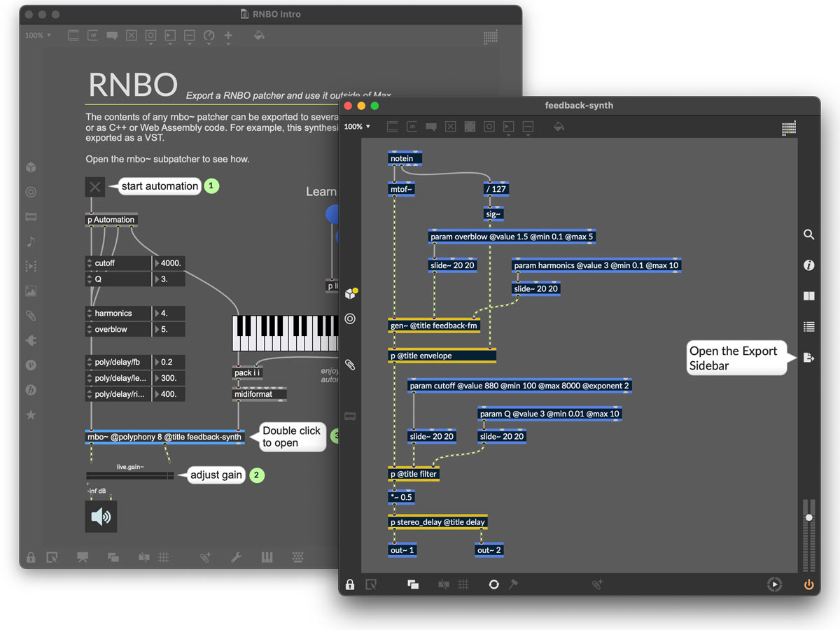This screenshot has height=630, width=840.
Task: Add a toggle object from feedback-synth toolbar
Action: coord(451,127)
